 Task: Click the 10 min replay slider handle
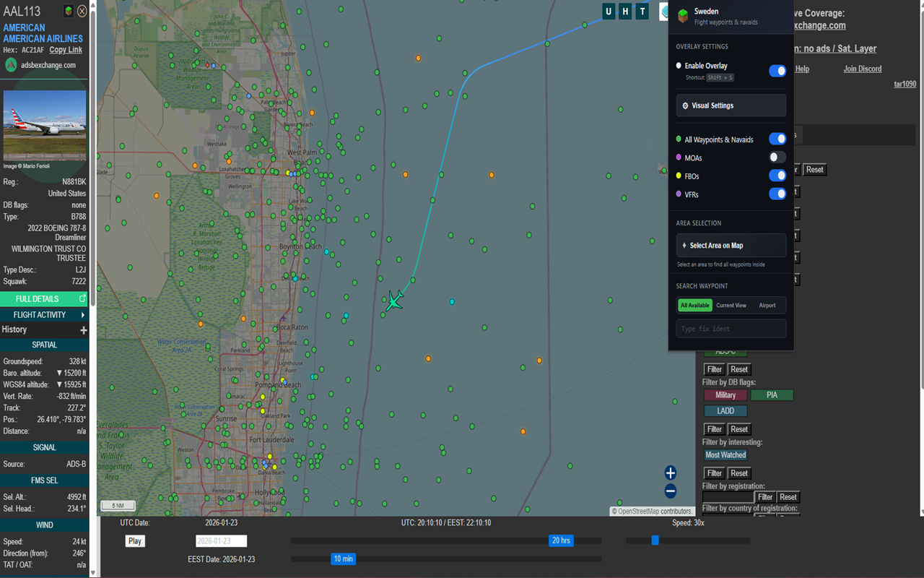pos(343,558)
